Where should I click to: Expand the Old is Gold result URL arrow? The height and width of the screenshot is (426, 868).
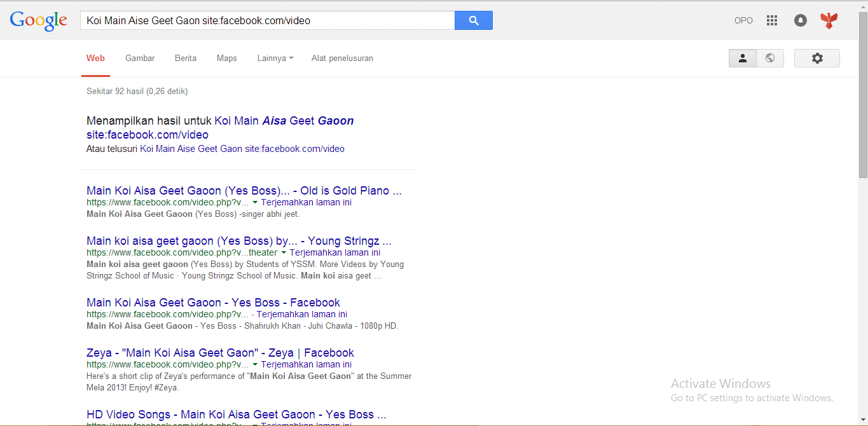pyautogui.click(x=255, y=203)
